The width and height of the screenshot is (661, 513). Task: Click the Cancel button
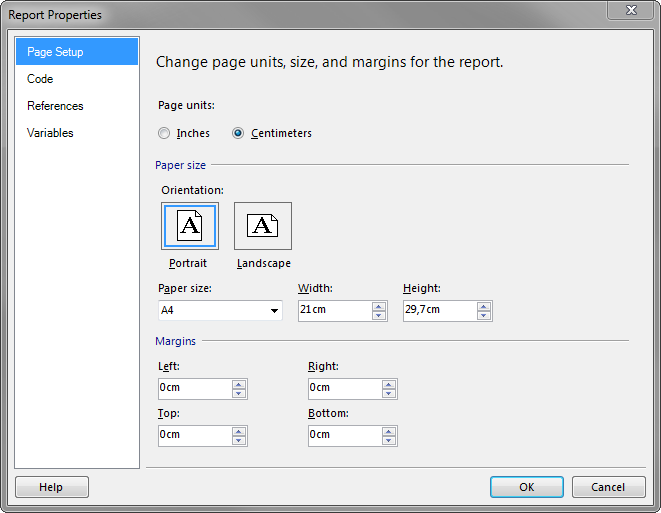click(608, 487)
